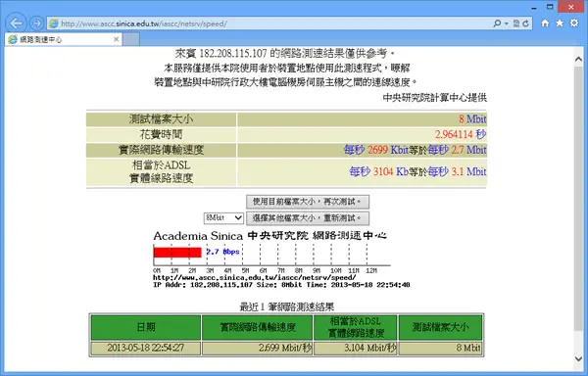Click 使用目前檔案大小,再次測試 button
This screenshot has width=588, height=376.
point(308,202)
